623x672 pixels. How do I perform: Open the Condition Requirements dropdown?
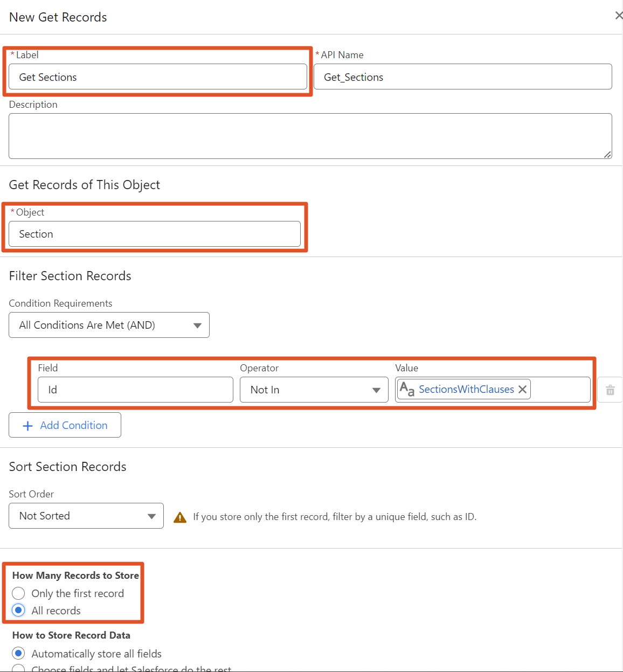pyautogui.click(x=109, y=325)
